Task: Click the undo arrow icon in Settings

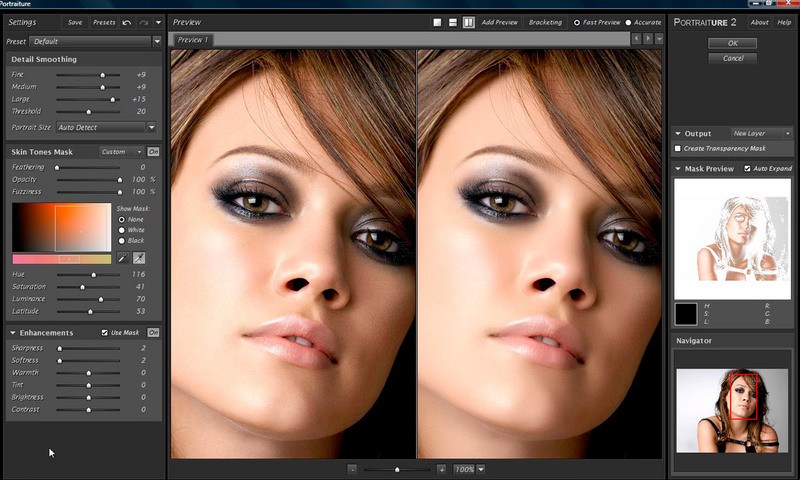Action: point(127,22)
